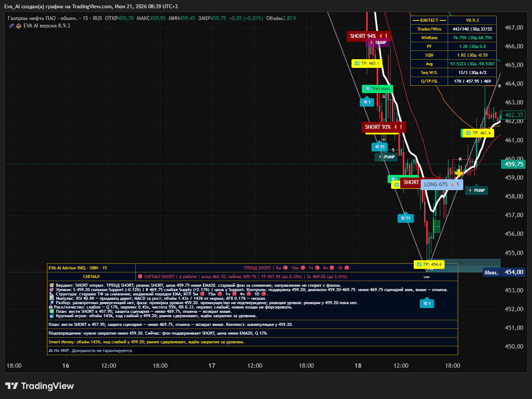Screen dimensions: 532x399
Task: Click the lightning icon in SHORT 93% label
Action: coord(396,127)
